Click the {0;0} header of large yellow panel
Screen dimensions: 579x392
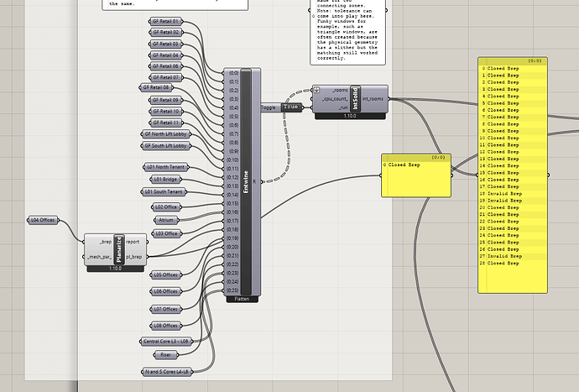tap(513, 61)
